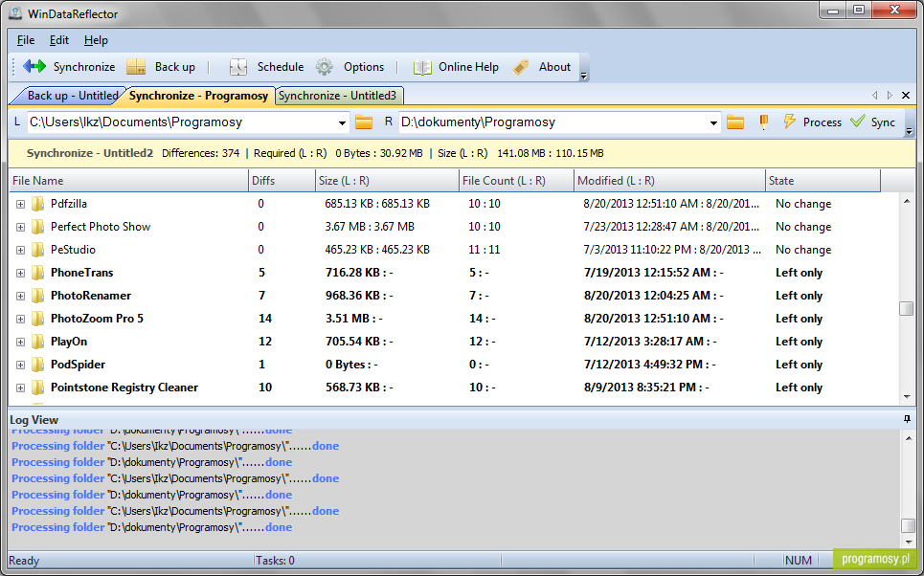Viewport: 924px width, 576px height.
Task: Expand the PeStudio folder node
Action: coord(21,251)
